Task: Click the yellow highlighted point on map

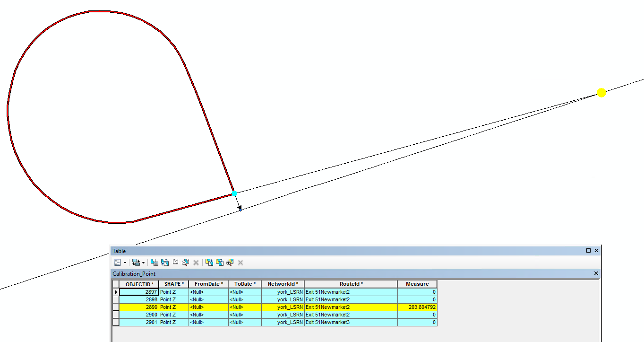Action: tap(601, 93)
